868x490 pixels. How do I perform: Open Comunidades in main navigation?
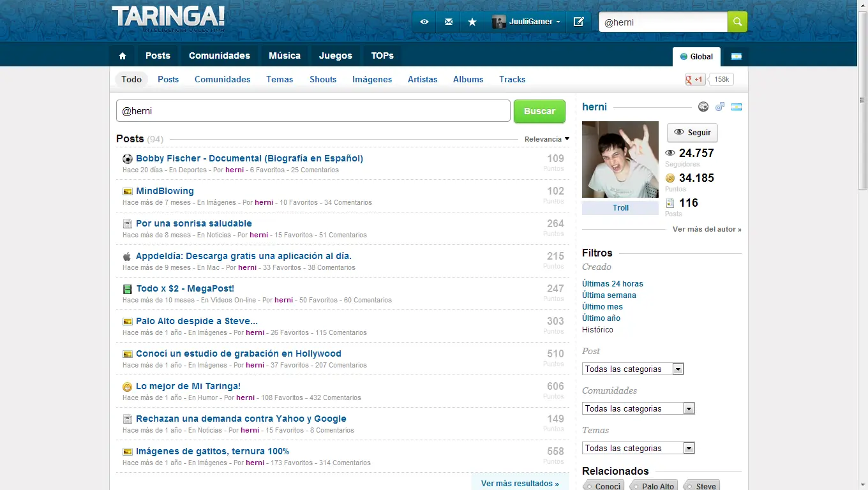click(220, 56)
